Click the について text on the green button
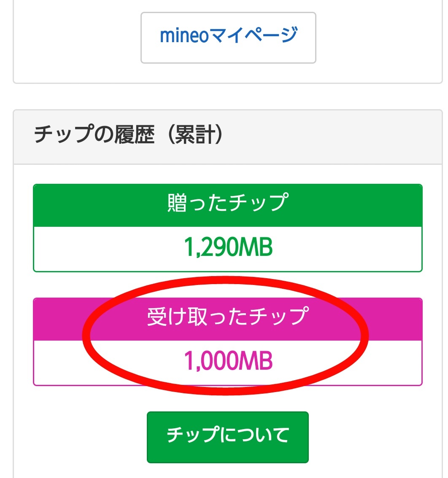The height and width of the screenshot is (478, 448). (258, 435)
